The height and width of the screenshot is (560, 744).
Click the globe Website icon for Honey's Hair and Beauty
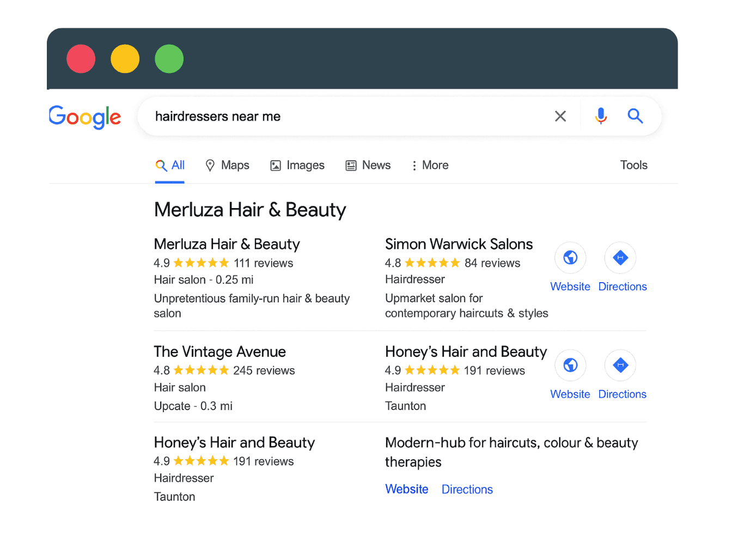point(570,365)
